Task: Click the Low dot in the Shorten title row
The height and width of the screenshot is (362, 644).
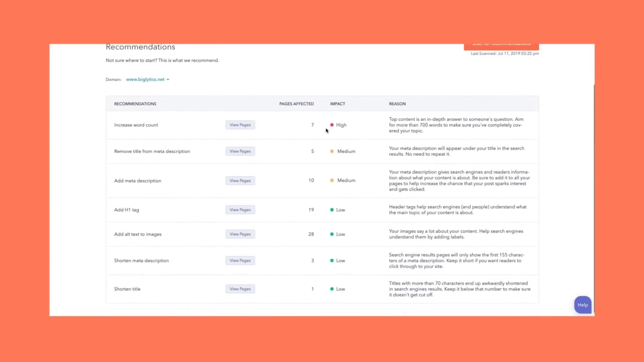Action: (332, 289)
